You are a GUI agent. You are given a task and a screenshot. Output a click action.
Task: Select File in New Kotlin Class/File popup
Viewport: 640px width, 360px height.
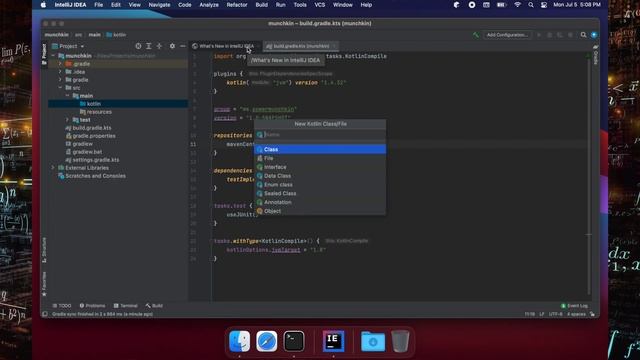(320, 158)
